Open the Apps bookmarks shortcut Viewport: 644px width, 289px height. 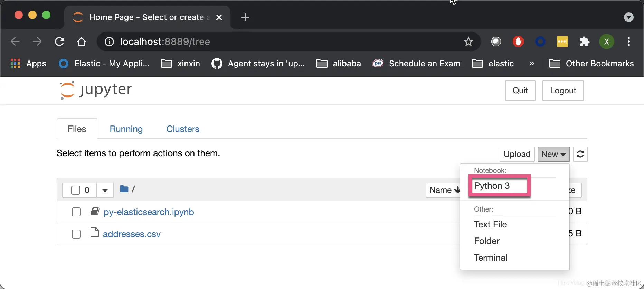[x=29, y=64]
